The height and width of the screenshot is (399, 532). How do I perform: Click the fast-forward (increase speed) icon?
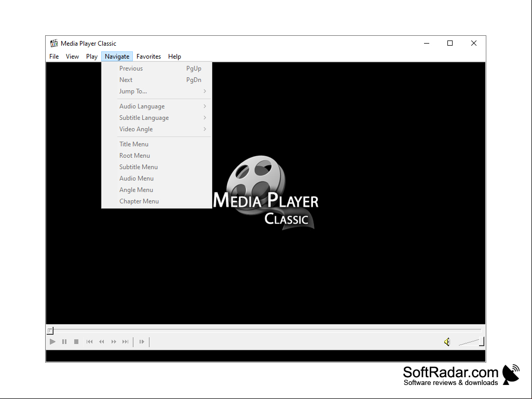pyautogui.click(x=114, y=341)
